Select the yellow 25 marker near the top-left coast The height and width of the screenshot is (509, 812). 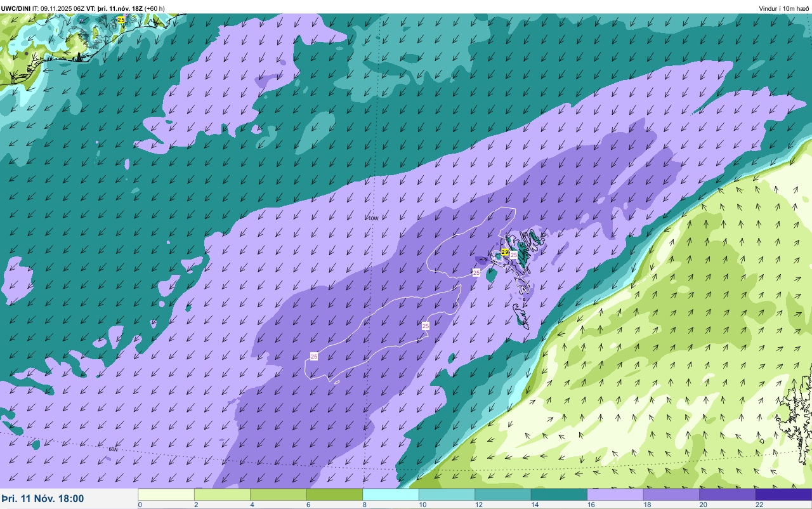(121, 20)
